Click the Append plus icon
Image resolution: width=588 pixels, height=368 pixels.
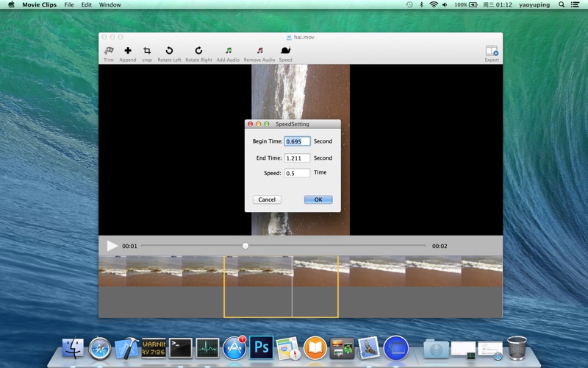coord(128,50)
